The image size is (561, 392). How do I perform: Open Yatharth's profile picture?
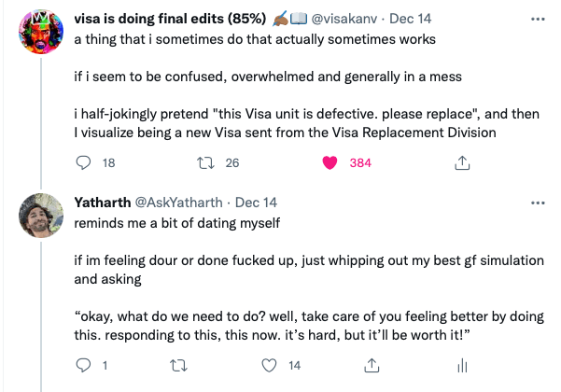[40, 217]
